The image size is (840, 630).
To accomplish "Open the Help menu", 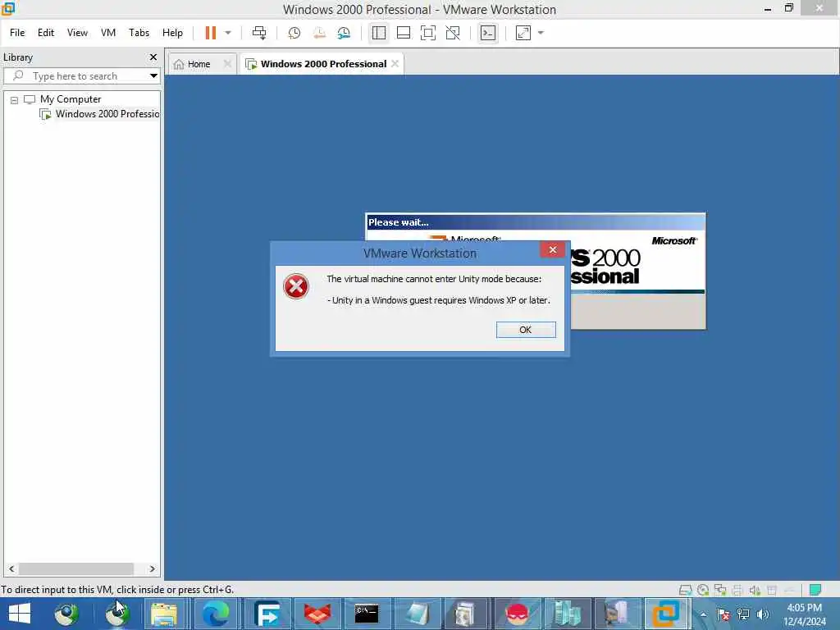I will click(172, 33).
